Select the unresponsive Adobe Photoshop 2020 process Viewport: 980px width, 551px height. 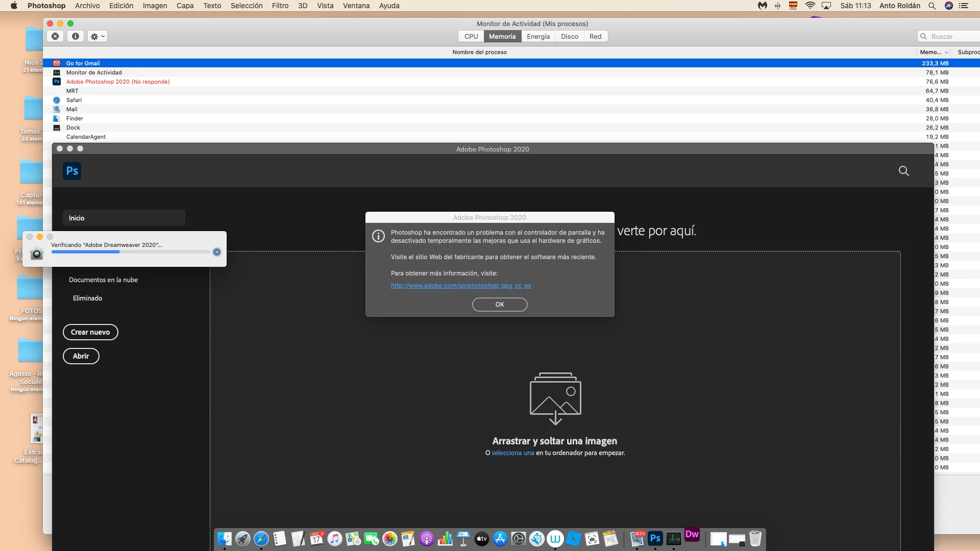click(x=117, y=82)
